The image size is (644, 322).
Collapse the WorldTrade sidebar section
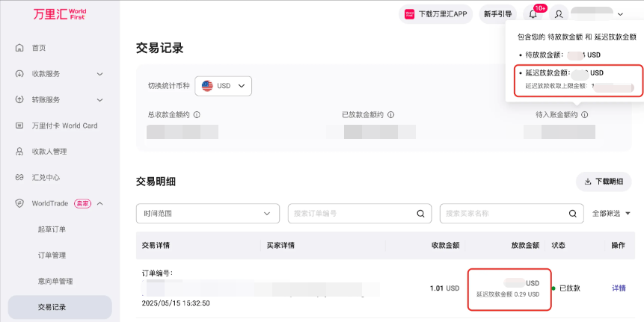click(x=100, y=203)
